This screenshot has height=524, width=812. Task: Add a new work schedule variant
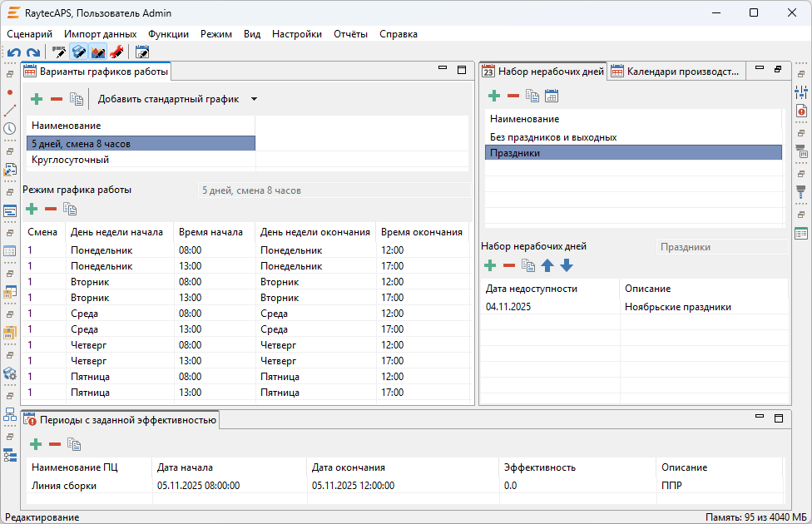point(37,99)
